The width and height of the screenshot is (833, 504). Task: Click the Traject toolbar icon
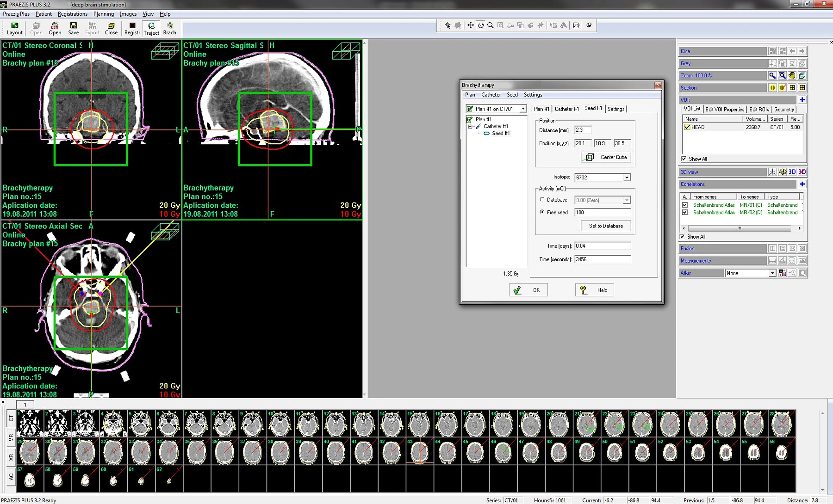151,29
